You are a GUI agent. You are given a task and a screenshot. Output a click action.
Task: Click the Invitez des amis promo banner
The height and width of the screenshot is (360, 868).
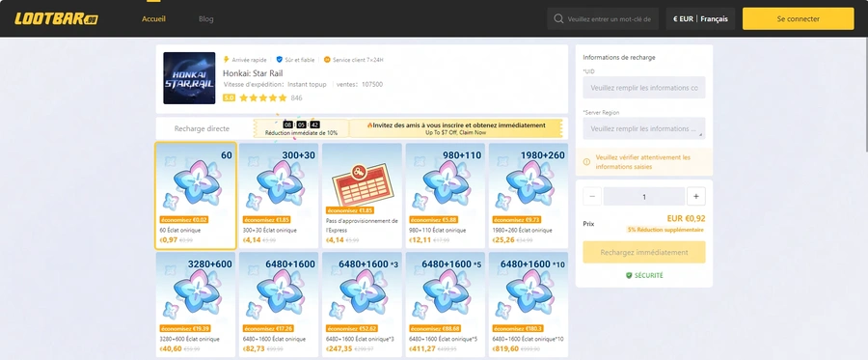(455, 128)
